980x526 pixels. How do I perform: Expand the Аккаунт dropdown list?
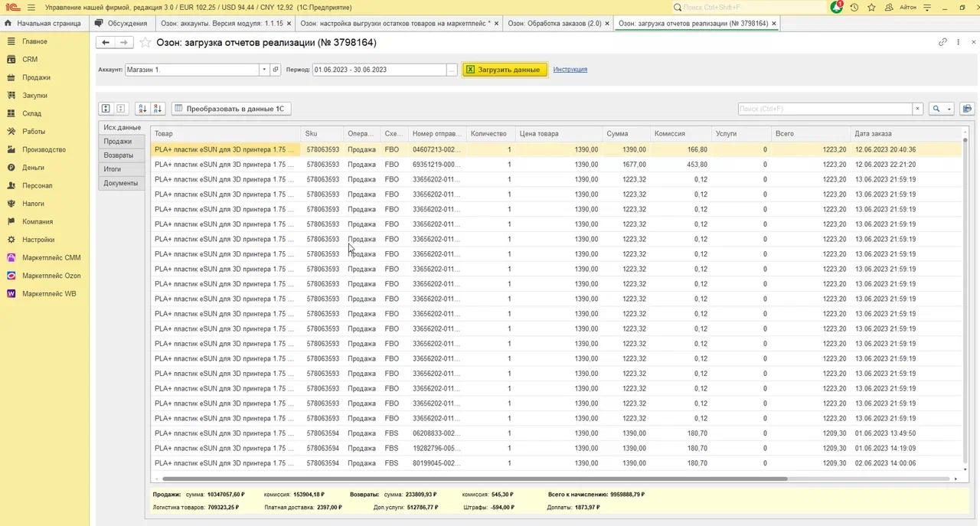264,70
